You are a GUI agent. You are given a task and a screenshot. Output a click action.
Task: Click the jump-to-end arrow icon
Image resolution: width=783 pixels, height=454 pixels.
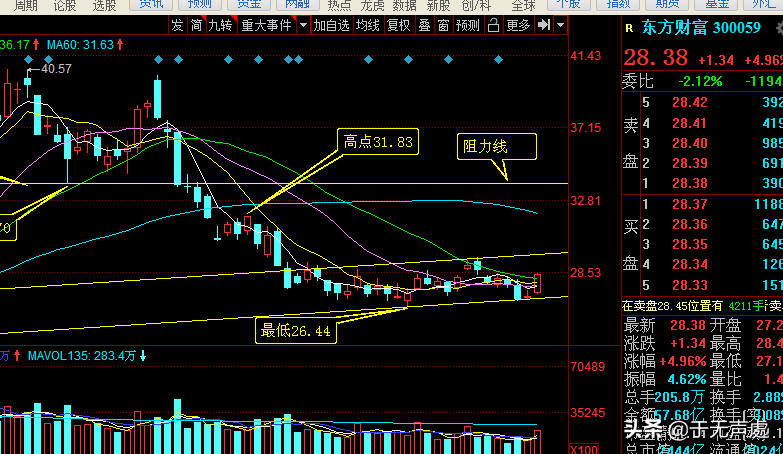click(544, 25)
